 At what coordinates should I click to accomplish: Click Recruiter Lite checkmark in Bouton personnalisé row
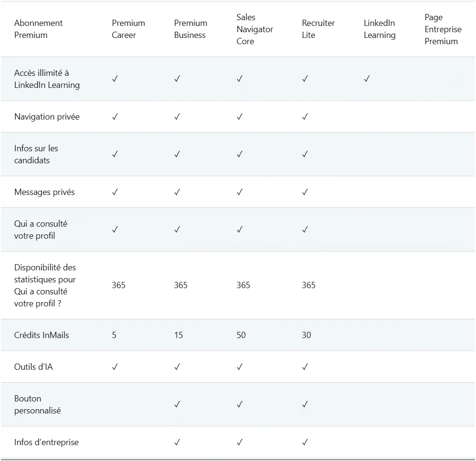point(305,404)
